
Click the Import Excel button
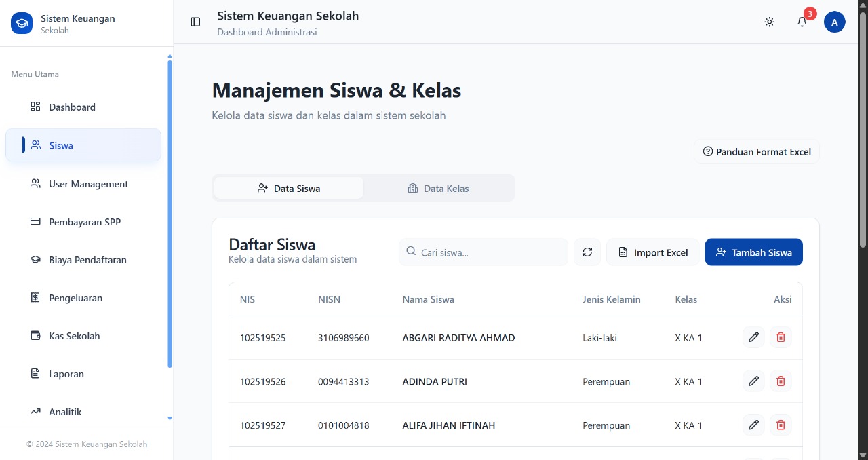coord(653,252)
